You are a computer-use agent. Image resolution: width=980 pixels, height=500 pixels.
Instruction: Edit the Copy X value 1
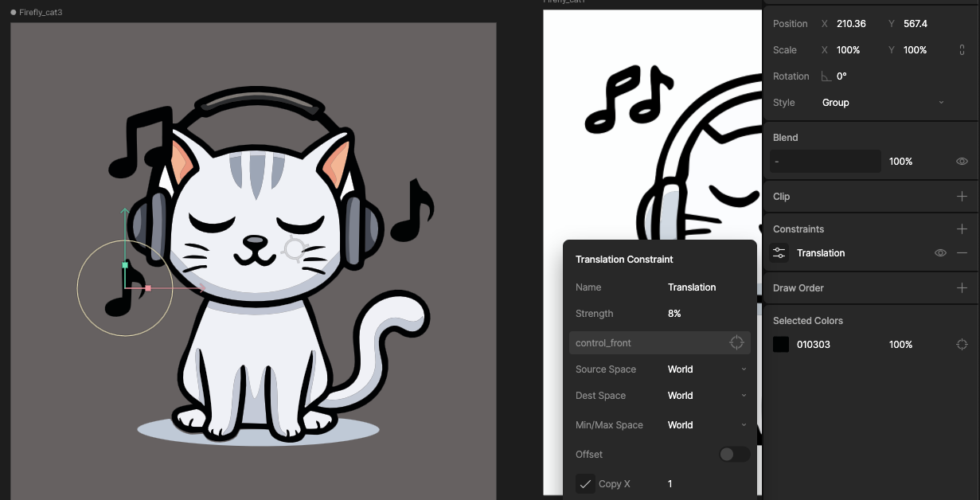pyautogui.click(x=670, y=484)
